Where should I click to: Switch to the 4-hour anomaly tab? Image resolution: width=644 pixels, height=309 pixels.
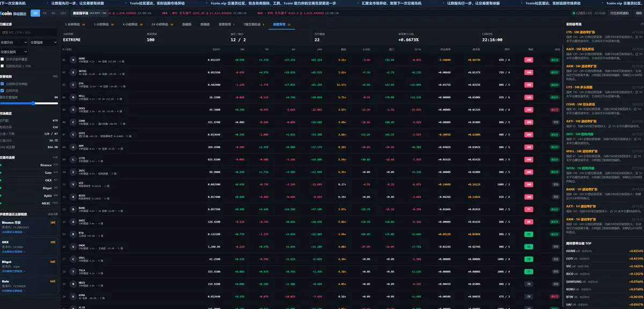[x=133, y=25]
